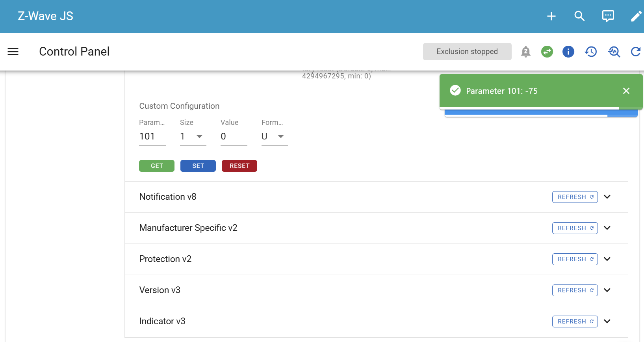Expand the Protection v2 section
644x342 pixels.
click(607, 259)
